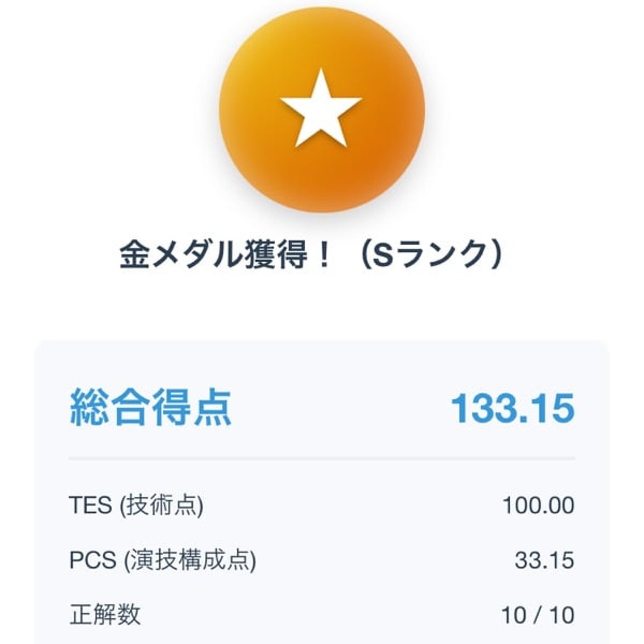Tap the divider line below total score

(322, 459)
